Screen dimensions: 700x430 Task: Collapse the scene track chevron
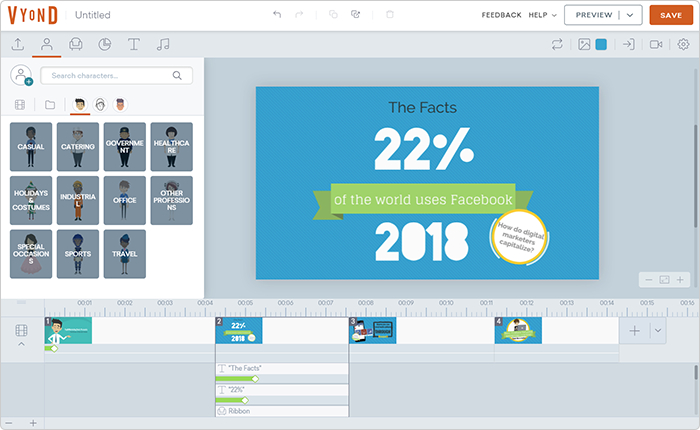[21, 344]
